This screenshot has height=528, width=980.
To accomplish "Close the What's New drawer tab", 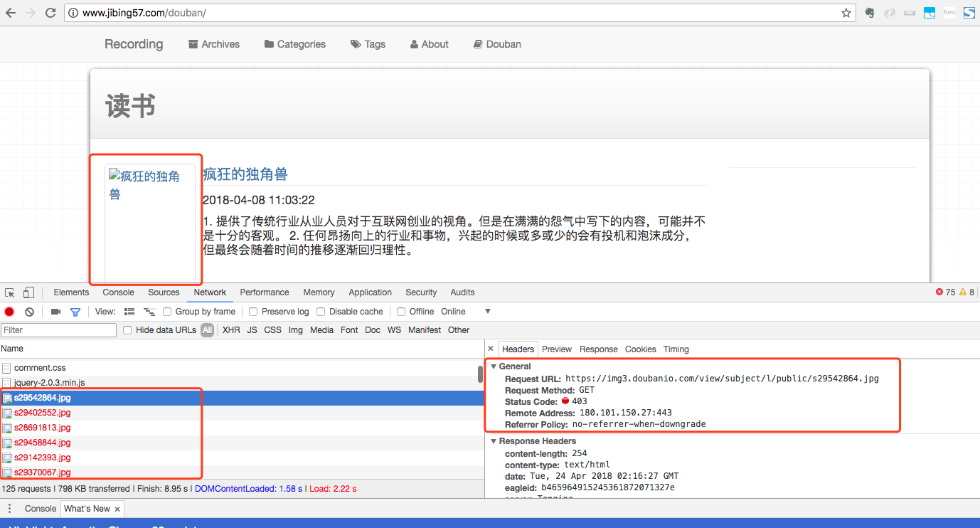I will tap(117, 509).
